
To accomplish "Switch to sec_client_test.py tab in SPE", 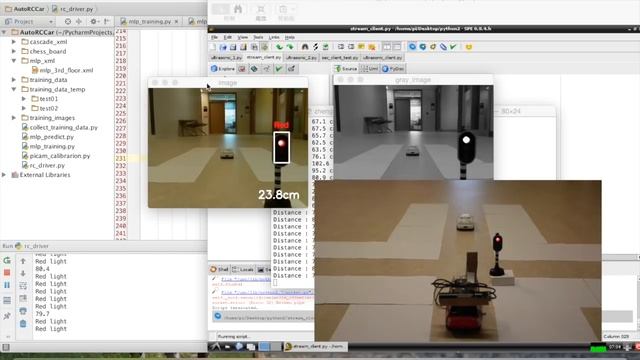I will (x=340, y=58).
